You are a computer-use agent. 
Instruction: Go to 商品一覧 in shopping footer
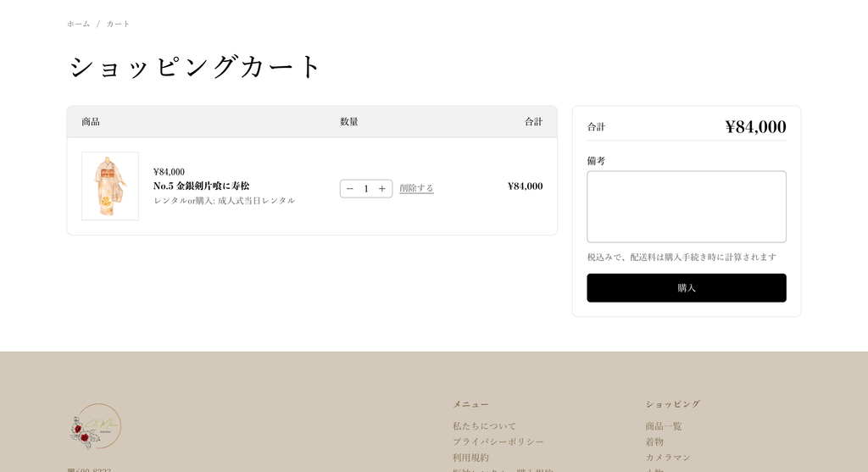pyautogui.click(x=663, y=426)
